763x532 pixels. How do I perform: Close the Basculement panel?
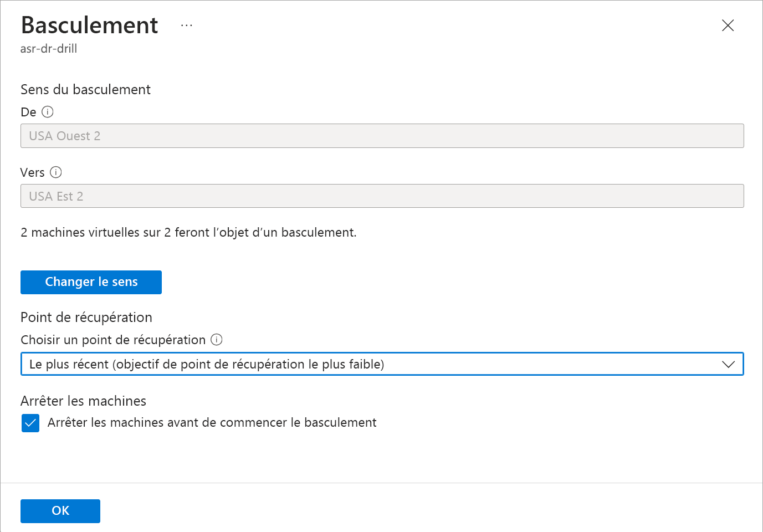click(x=728, y=25)
